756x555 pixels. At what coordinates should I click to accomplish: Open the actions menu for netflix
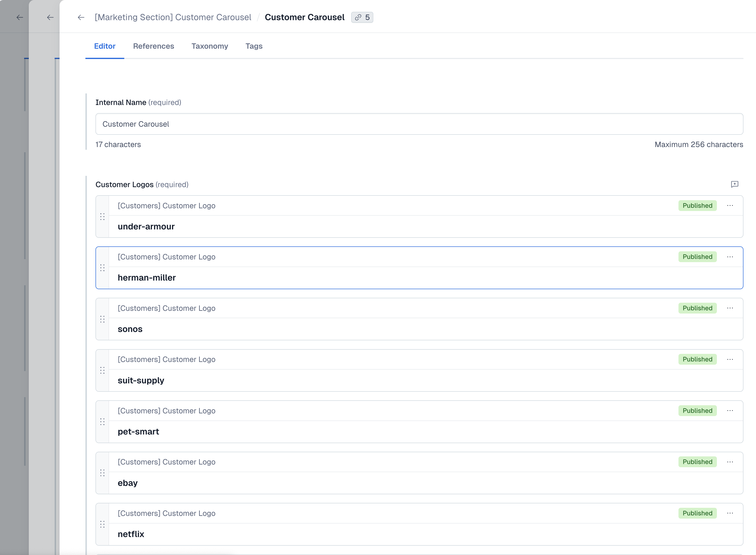click(730, 513)
